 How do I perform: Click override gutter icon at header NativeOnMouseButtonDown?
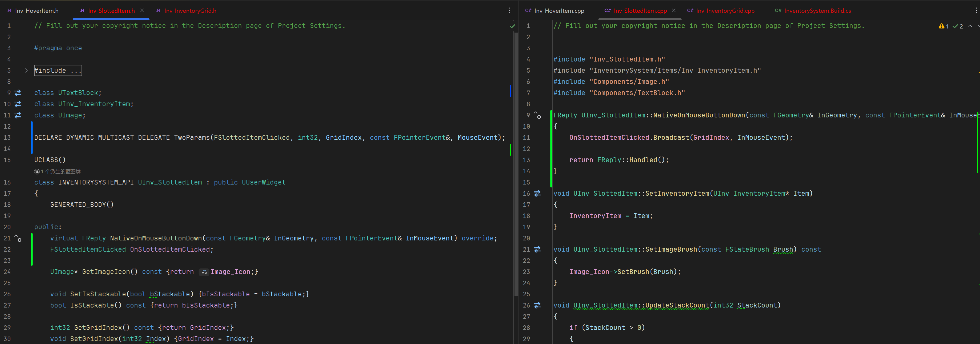tap(18, 238)
